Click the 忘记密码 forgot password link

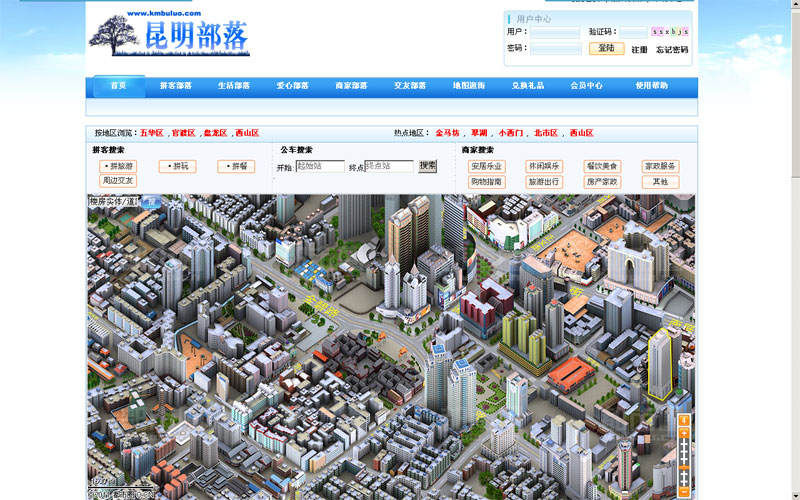point(672,49)
